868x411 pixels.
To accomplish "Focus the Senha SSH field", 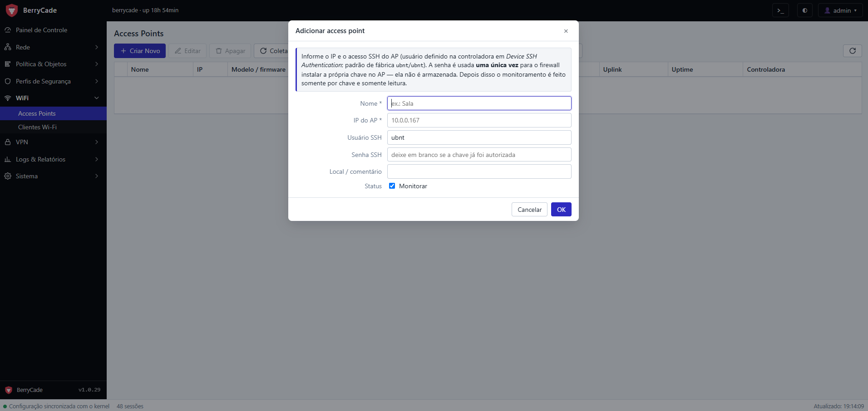I will tap(479, 155).
